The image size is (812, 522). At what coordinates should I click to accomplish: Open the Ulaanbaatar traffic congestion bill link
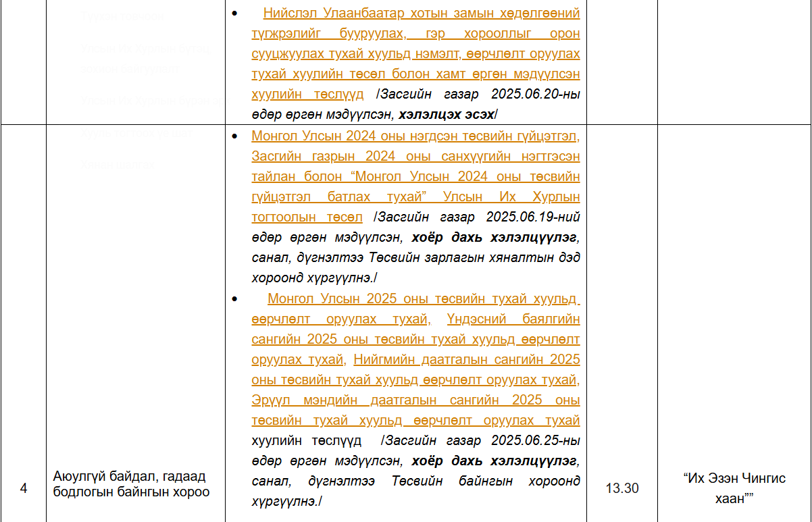[415, 53]
